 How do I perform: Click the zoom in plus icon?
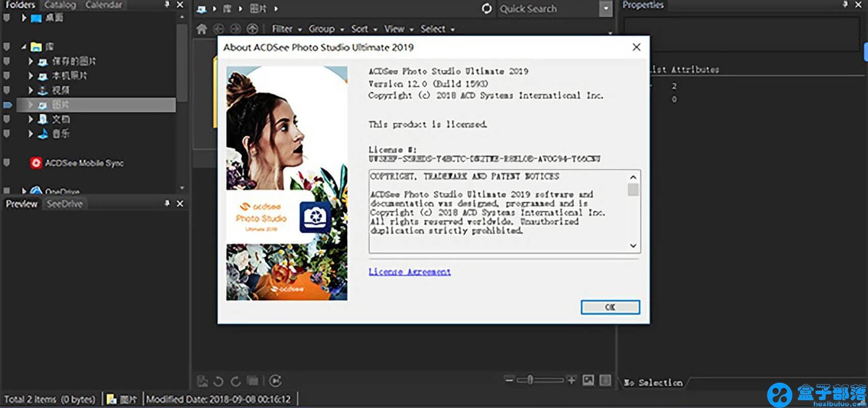571,380
